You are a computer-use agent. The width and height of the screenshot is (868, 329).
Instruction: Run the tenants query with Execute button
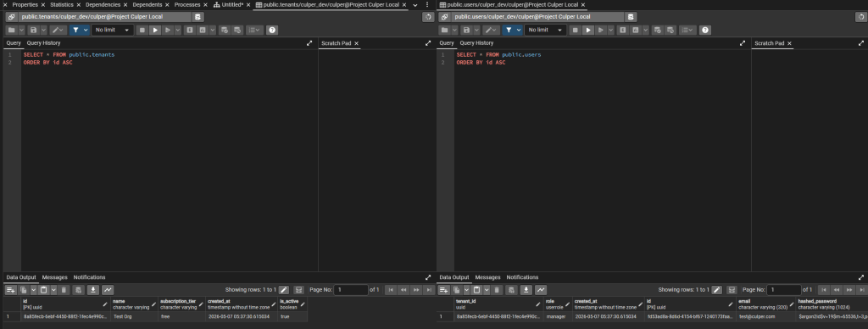click(x=156, y=30)
